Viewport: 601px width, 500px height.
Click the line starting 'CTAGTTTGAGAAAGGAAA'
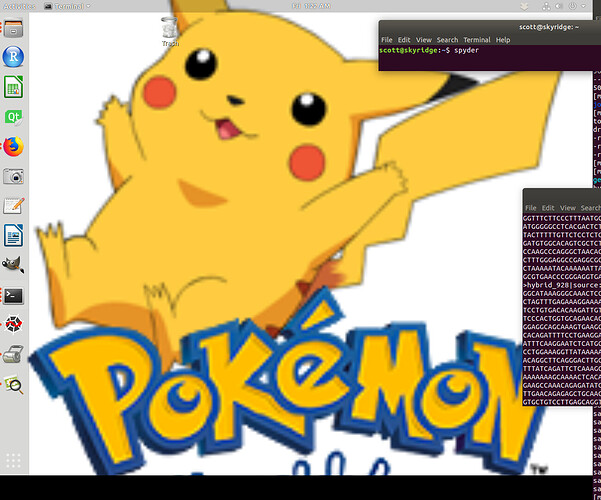(562, 302)
